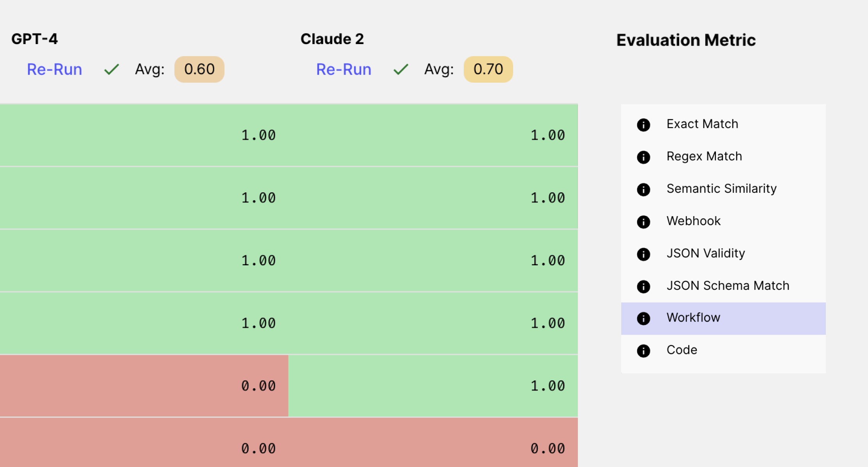Open the first GPT-4 result cell scoring 1.00

[144, 135]
